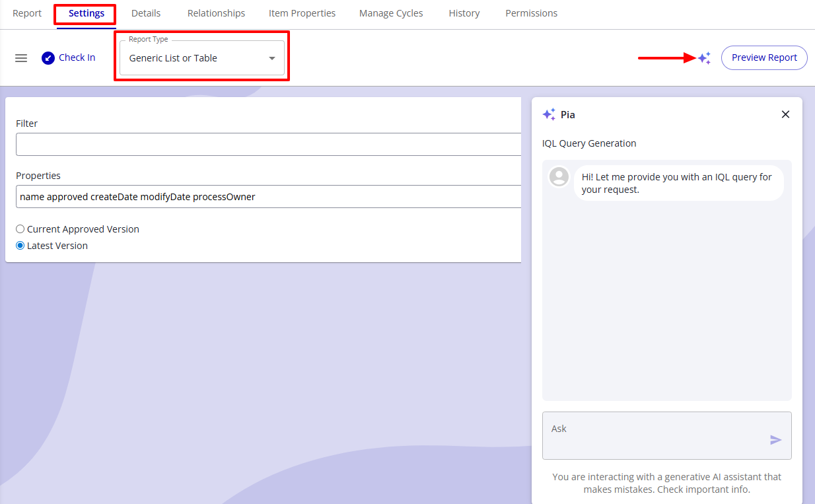Viewport: 815px width, 504px height.
Task: Switch to Manage Cycles tab
Action: 391,13
